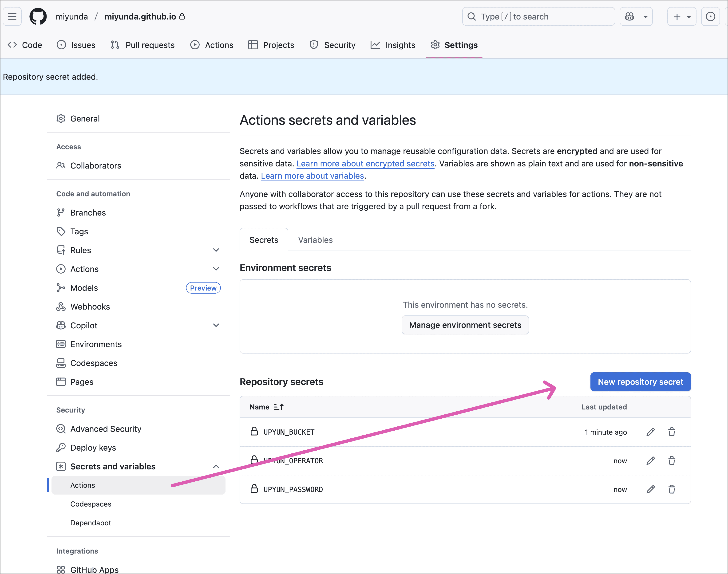Open Learn more about encrypted secrets link
This screenshot has height=574, width=728.
(365, 164)
